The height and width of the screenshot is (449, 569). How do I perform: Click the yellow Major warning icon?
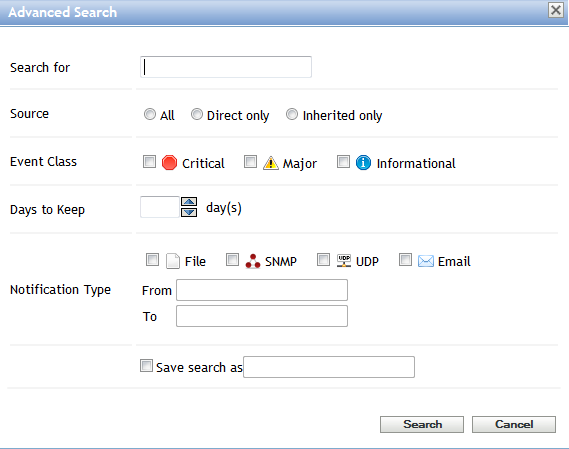(x=270, y=163)
